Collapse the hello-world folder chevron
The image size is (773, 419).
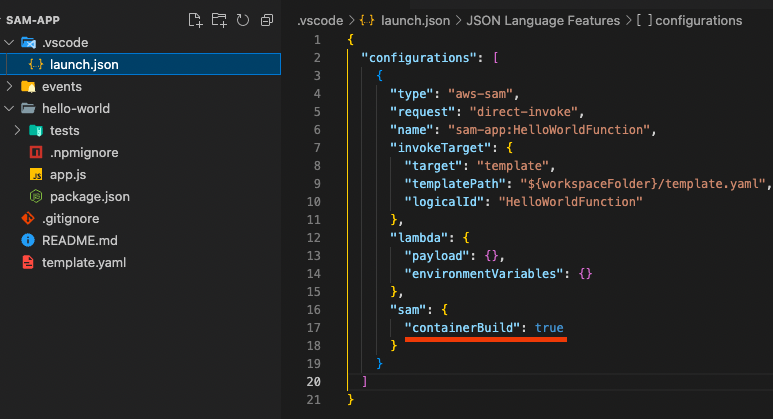9,108
